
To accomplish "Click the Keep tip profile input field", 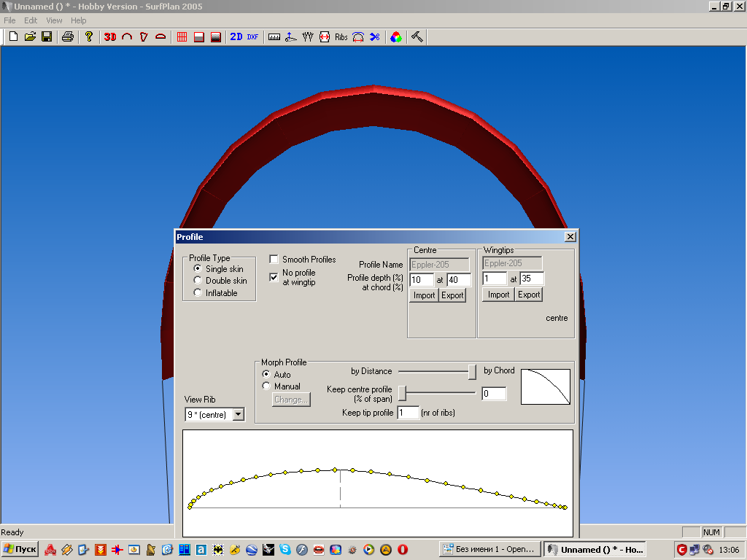I will pyautogui.click(x=409, y=413).
